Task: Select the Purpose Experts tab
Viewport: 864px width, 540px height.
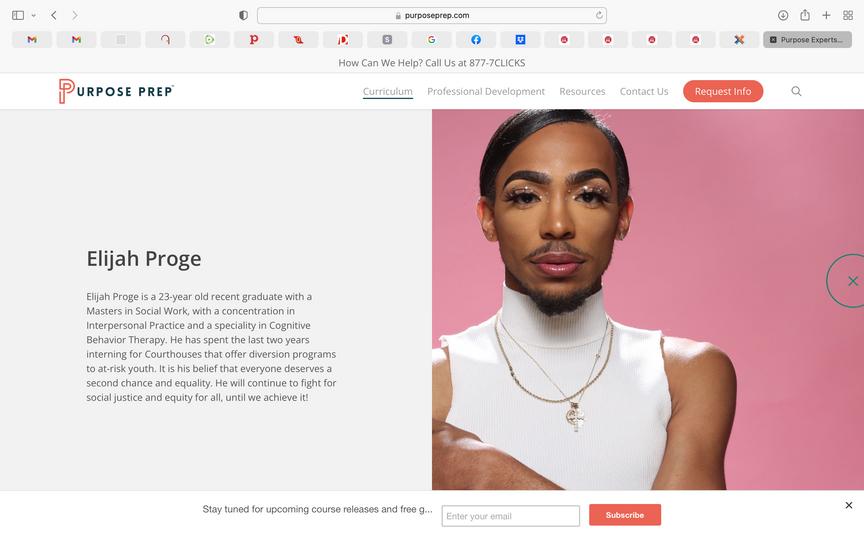Action: [x=807, y=40]
